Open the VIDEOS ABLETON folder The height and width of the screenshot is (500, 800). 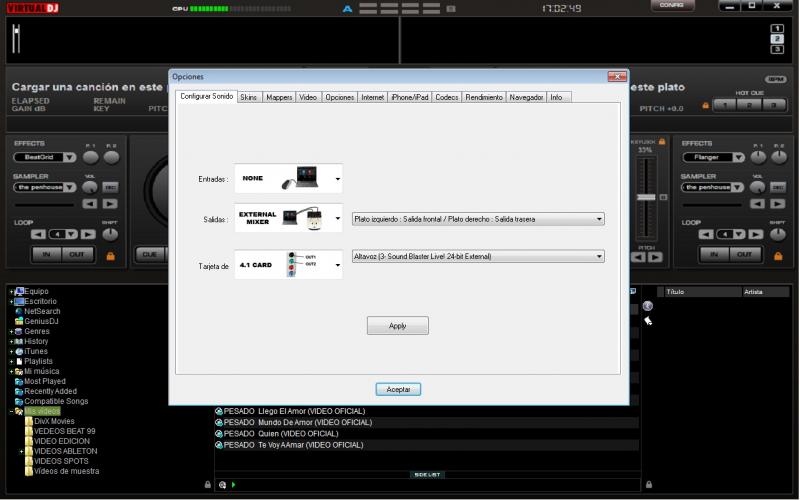(x=65, y=451)
